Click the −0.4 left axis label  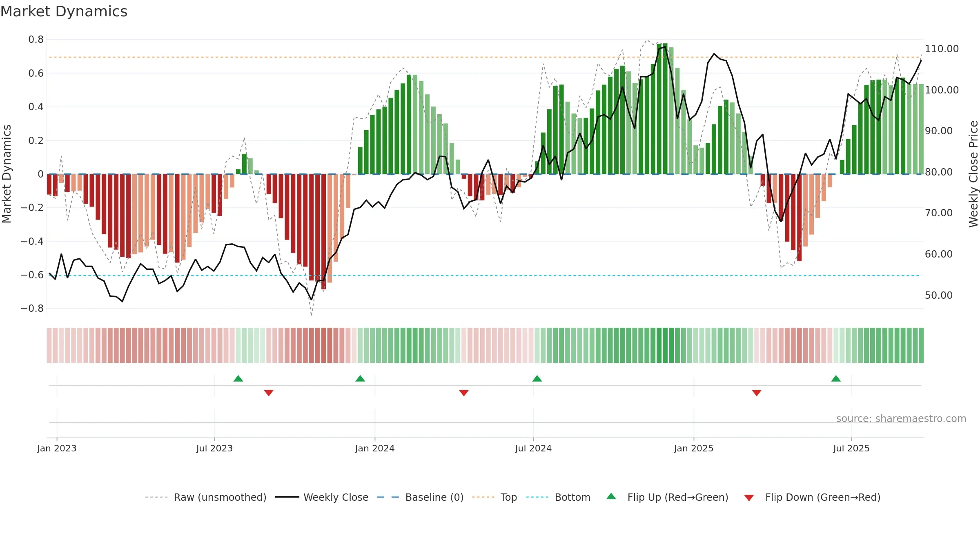[x=32, y=241]
